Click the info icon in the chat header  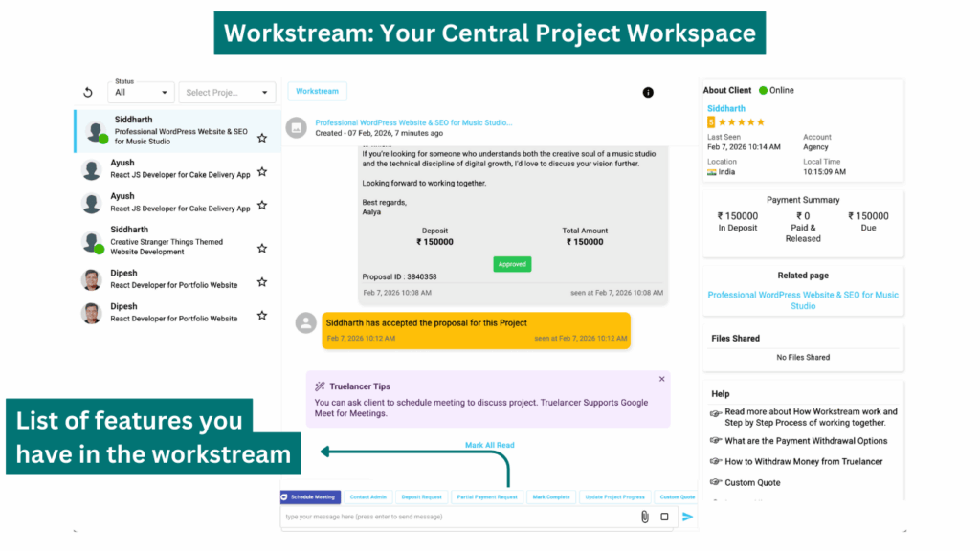(x=648, y=93)
